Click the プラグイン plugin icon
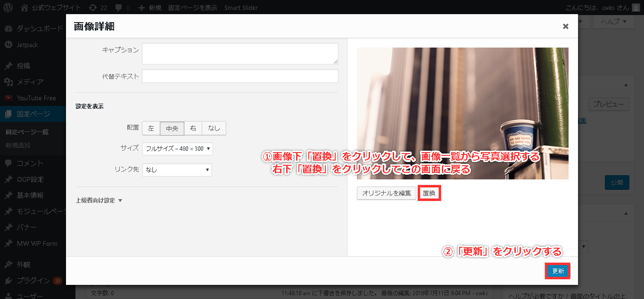 pos(8,281)
